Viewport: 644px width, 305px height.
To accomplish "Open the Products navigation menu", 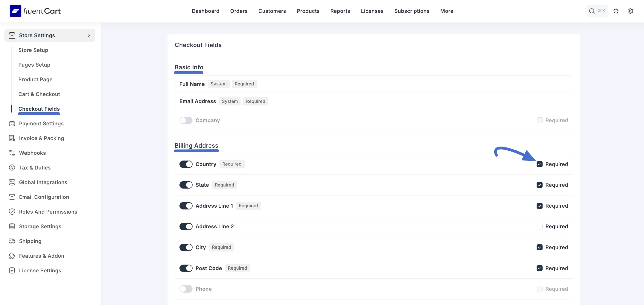I will tap(308, 11).
